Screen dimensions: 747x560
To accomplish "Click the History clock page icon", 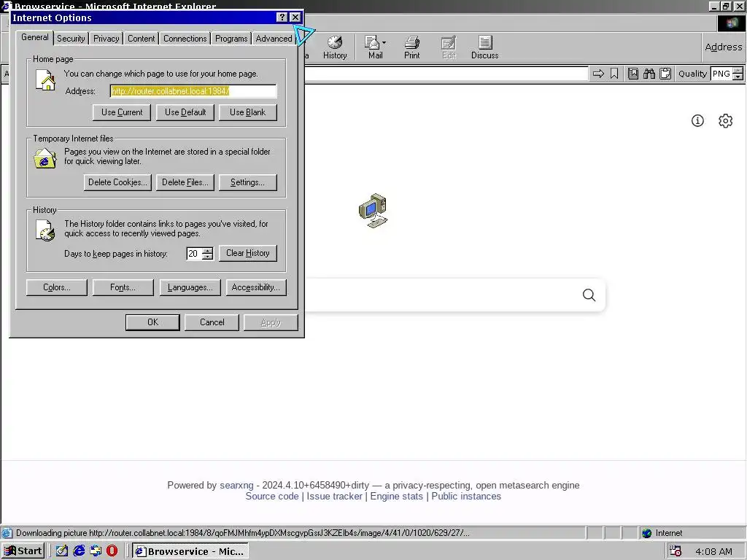I will (x=46, y=230).
